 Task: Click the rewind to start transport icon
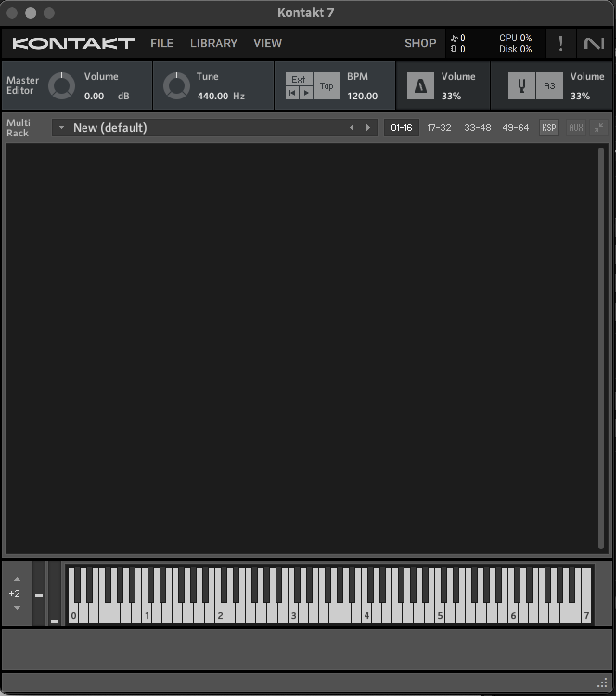pos(292,93)
